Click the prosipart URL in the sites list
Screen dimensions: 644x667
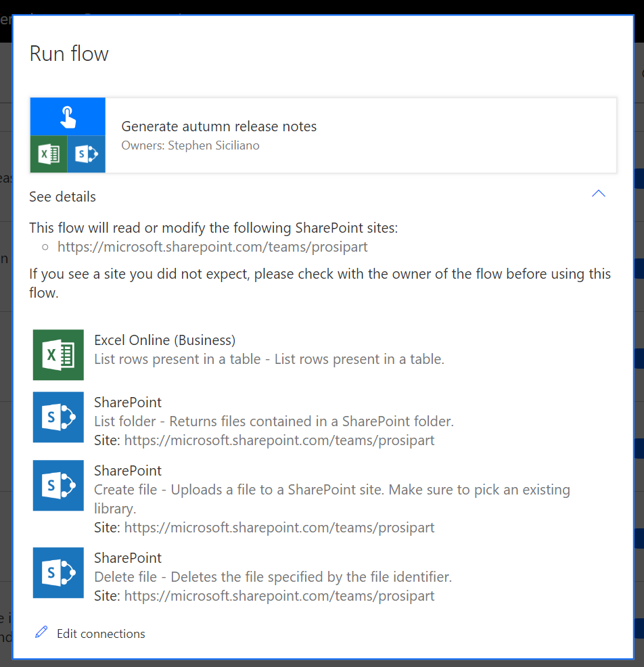[212, 248]
